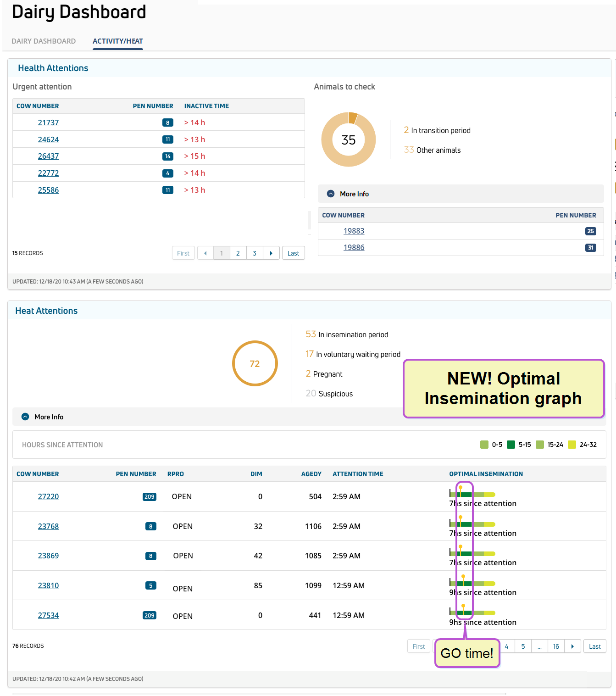
Task: Open cow number 22772 record
Action: (x=49, y=173)
